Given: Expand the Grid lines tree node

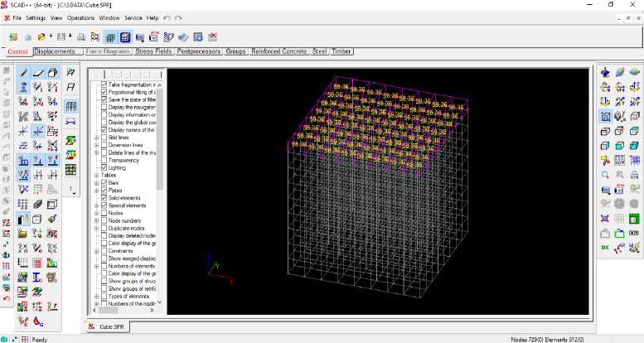Looking at the screenshot, I should tap(96, 138).
